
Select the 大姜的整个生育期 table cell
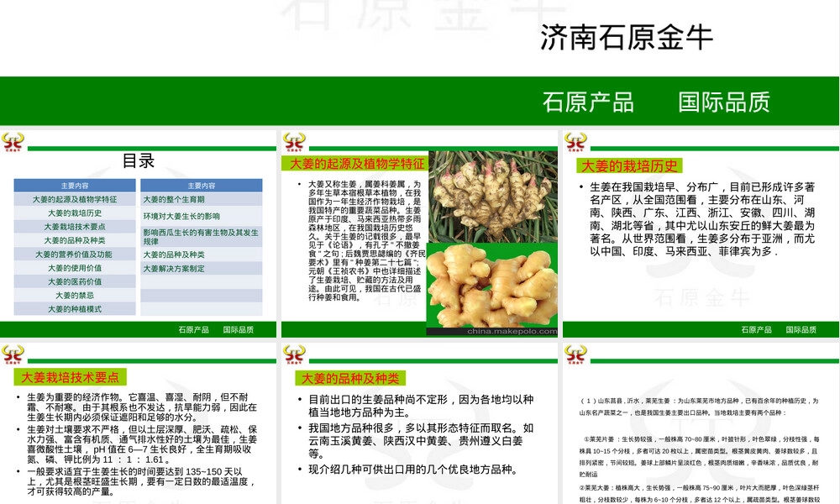point(202,199)
